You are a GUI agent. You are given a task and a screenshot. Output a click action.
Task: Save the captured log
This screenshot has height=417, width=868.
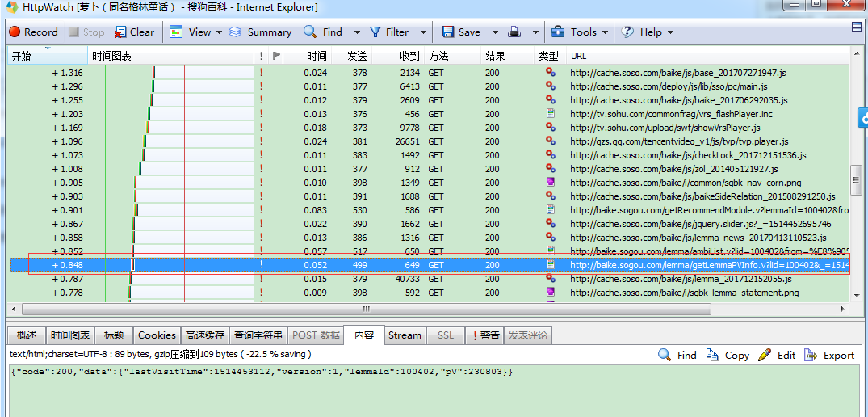tap(461, 32)
